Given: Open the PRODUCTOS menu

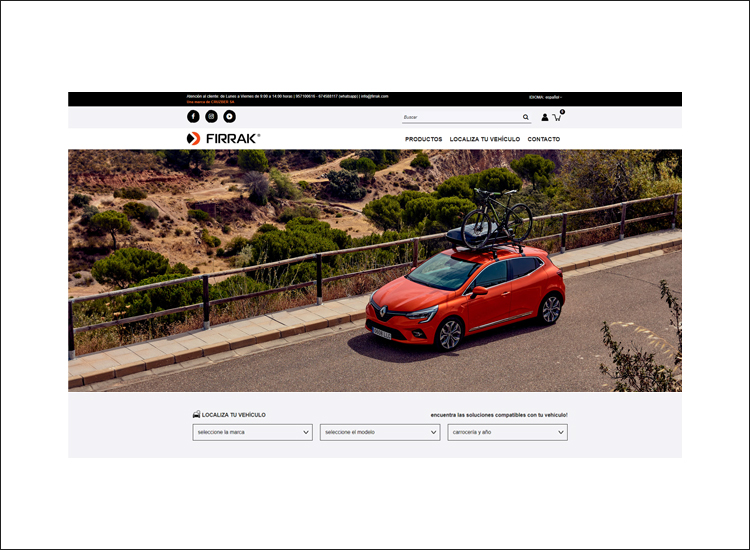Looking at the screenshot, I should click(x=423, y=139).
